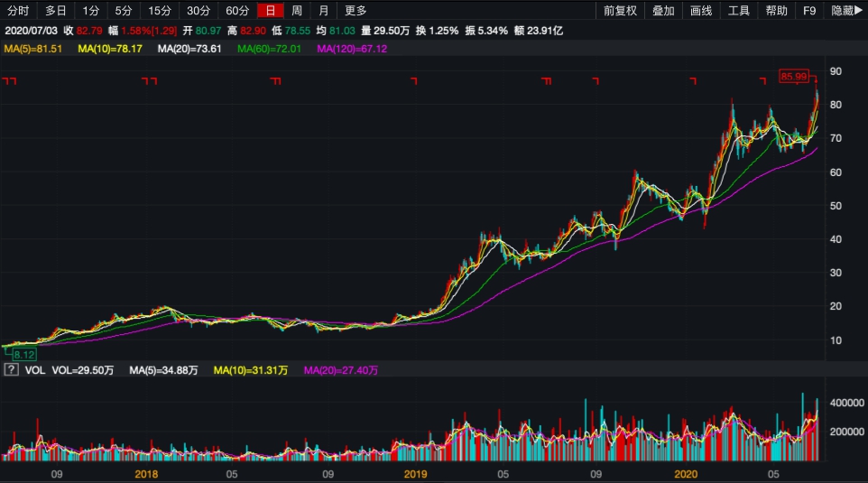Viewport: 868px width, 483px height.
Task: Collapse the panel with 隐藏 arrow
Action: click(x=846, y=11)
